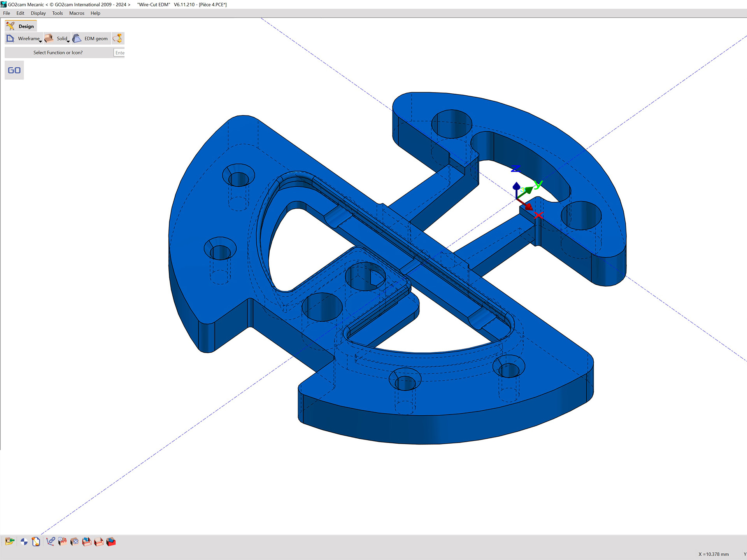This screenshot has height=560, width=747.
Task: Click the X coordinate readout in status bar
Action: pos(714,554)
